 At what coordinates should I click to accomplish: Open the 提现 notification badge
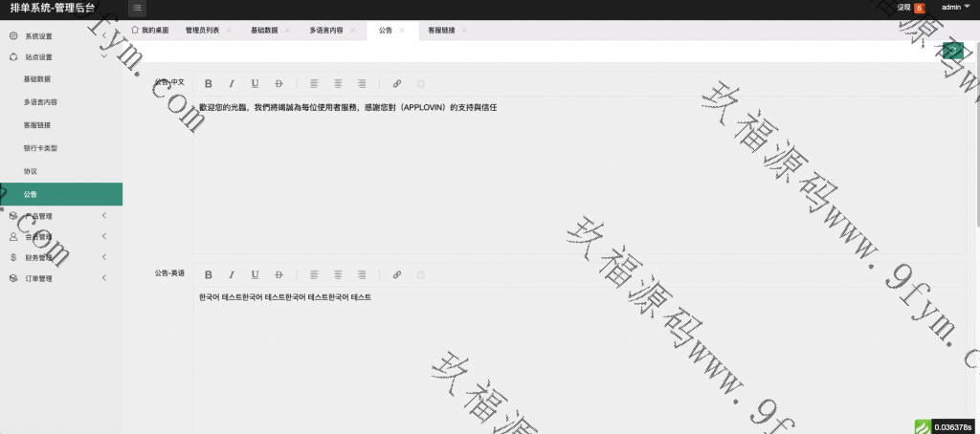click(x=919, y=8)
